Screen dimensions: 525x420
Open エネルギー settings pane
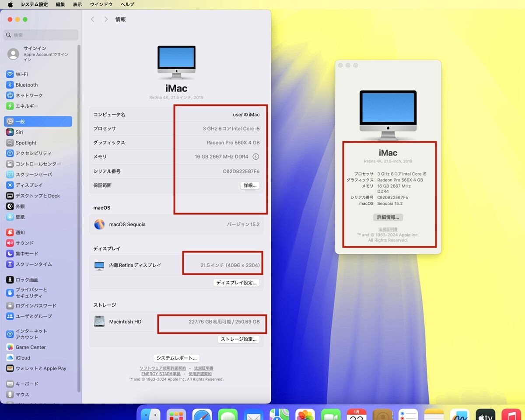38,106
